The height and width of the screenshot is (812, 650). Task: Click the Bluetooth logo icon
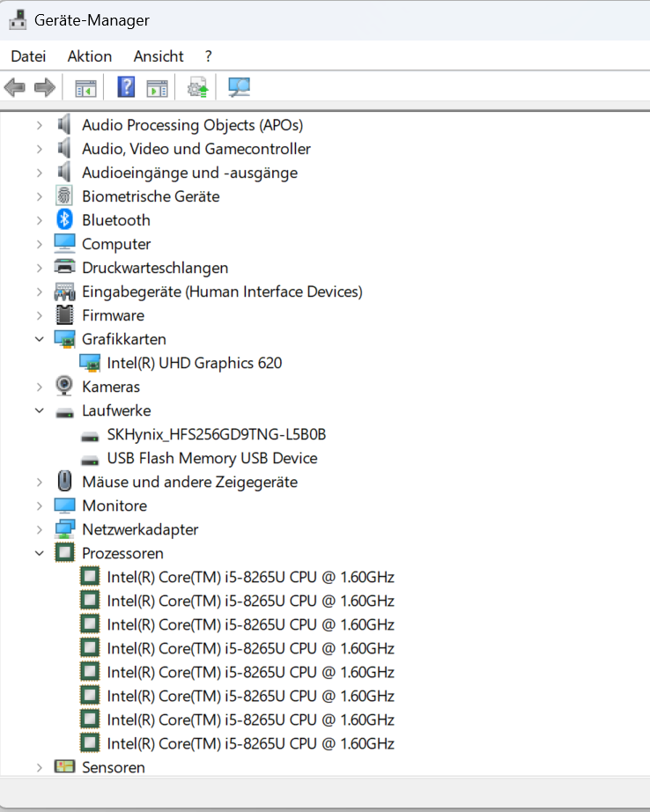(64, 220)
